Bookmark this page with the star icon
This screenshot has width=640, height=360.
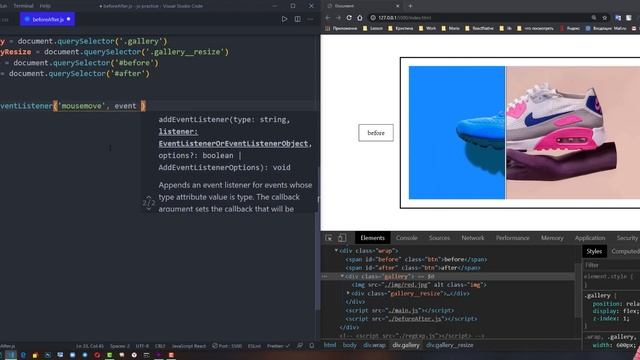[605, 18]
